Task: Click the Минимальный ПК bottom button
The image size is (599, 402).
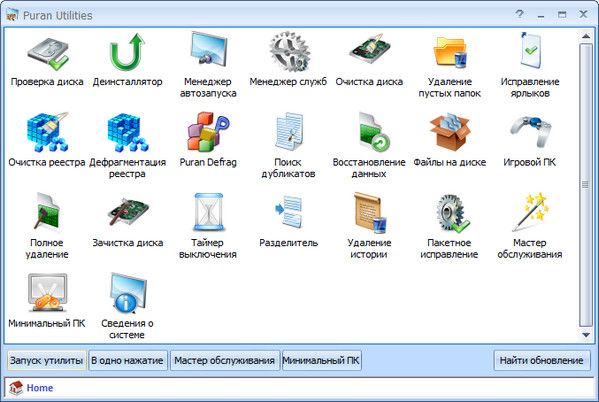Action: [x=321, y=360]
